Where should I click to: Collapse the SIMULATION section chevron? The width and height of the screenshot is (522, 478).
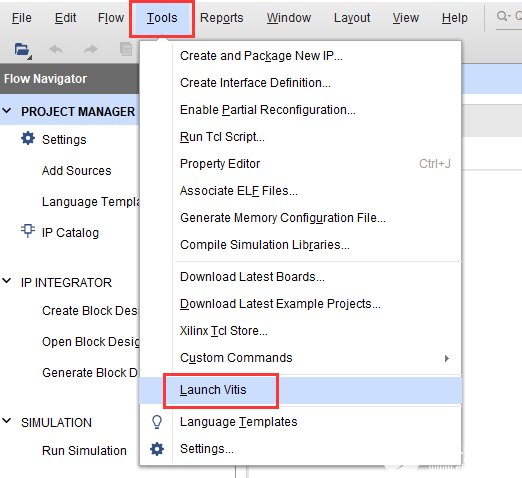click(7, 421)
